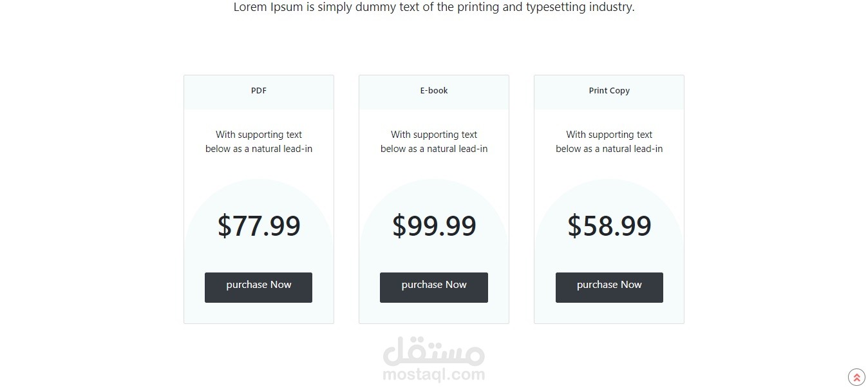Select the Print Copy card header title
The image size is (868, 391).
(x=609, y=91)
